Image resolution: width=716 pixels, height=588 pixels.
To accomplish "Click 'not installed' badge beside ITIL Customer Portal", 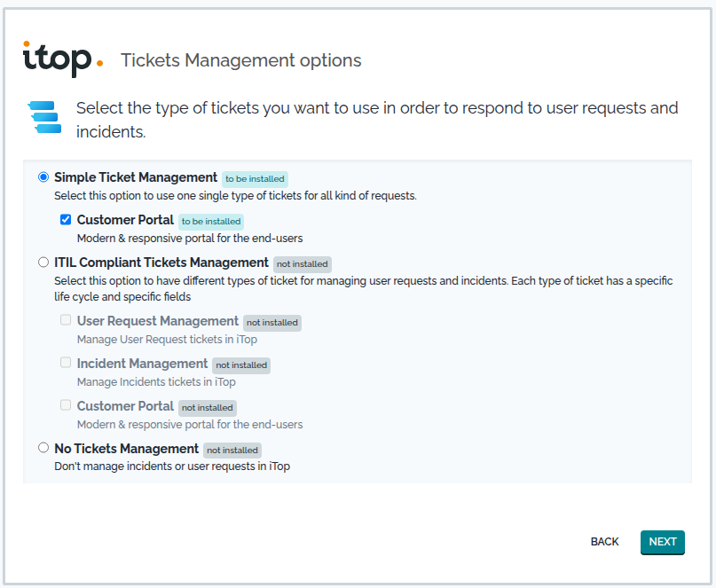I will click(x=208, y=408).
